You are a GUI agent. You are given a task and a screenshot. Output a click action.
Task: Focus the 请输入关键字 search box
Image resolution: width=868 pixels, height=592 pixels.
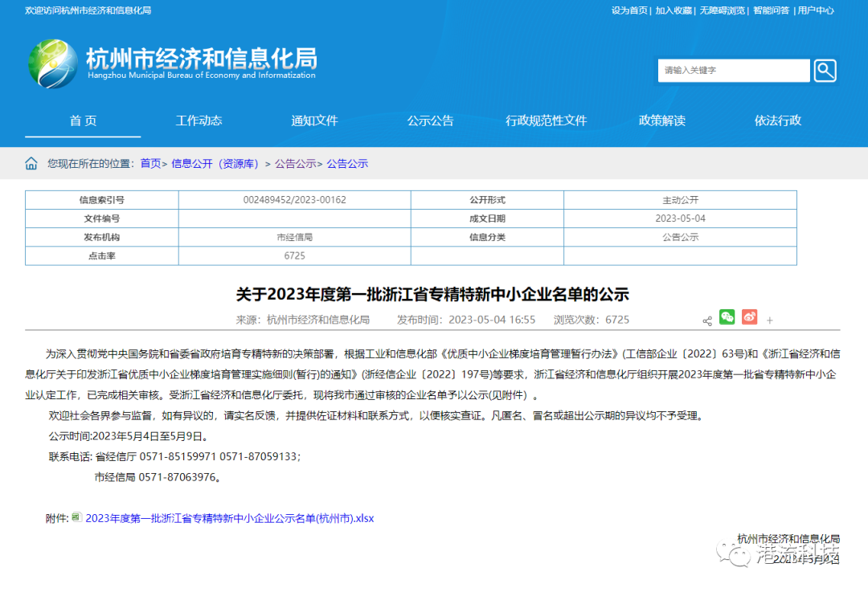click(x=733, y=71)
